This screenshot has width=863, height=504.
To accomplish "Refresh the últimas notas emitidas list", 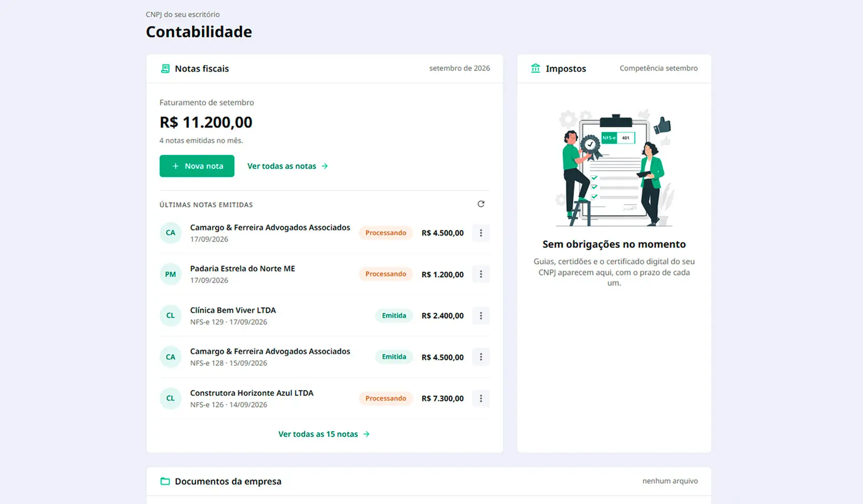I will coord(481,204).
